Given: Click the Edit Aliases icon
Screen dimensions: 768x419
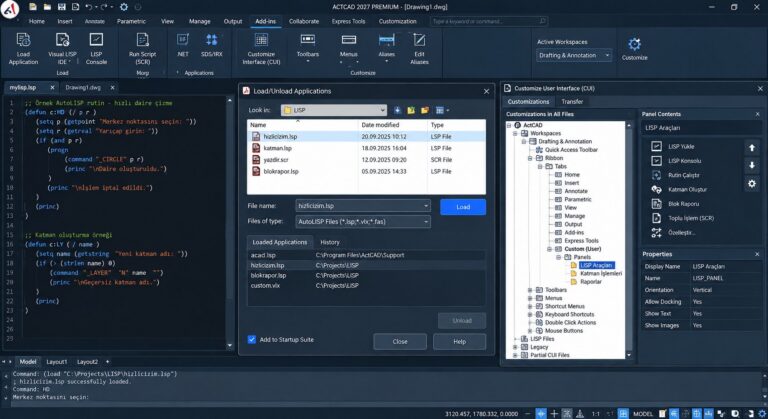Looking at the screenshot, I should click(419, 49).
